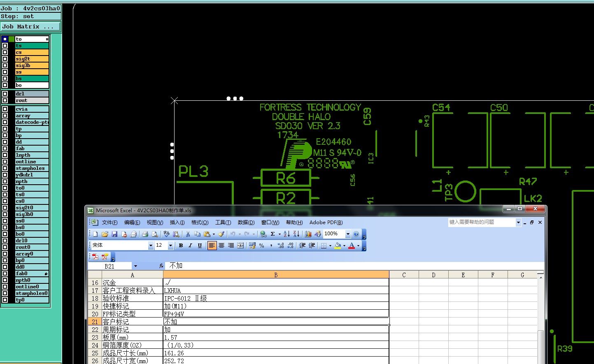Viewport: 594px width, 364px height.
Task: Open the Borders dropdown arrow
Action: coord(330,246)
